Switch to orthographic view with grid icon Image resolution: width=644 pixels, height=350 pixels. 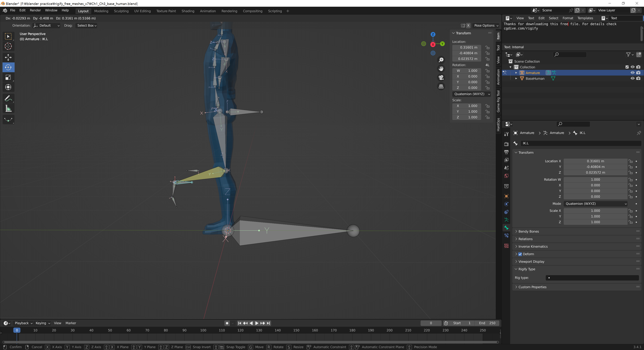coord(441,86)
